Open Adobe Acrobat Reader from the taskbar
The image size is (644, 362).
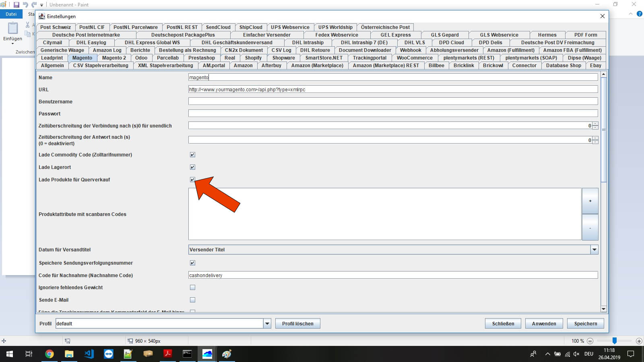tap(167, 354)
